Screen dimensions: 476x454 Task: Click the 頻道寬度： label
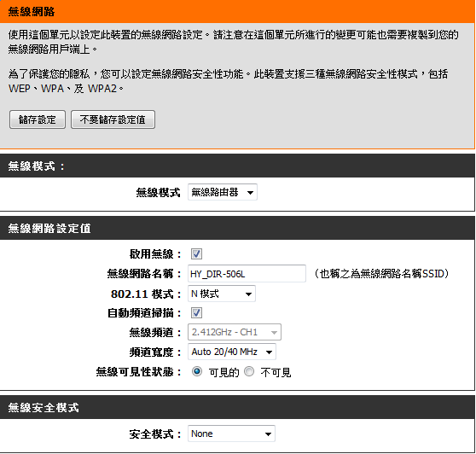coord(155,352)
